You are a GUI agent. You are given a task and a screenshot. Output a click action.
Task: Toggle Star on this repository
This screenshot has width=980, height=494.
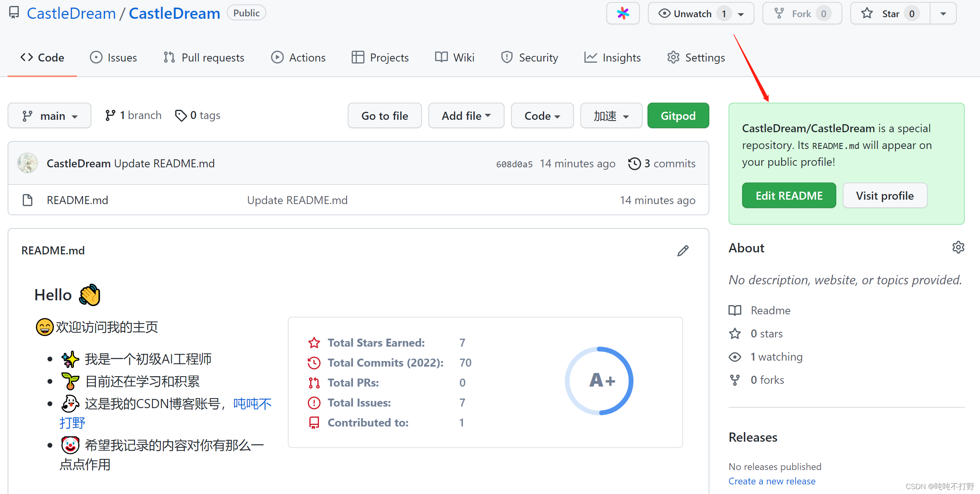coord(890,14)
